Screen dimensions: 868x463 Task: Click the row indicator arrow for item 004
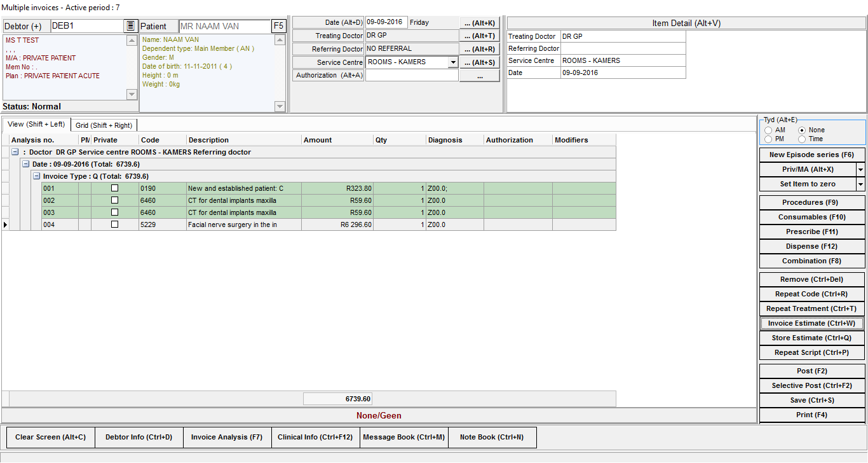coord(6,225)
